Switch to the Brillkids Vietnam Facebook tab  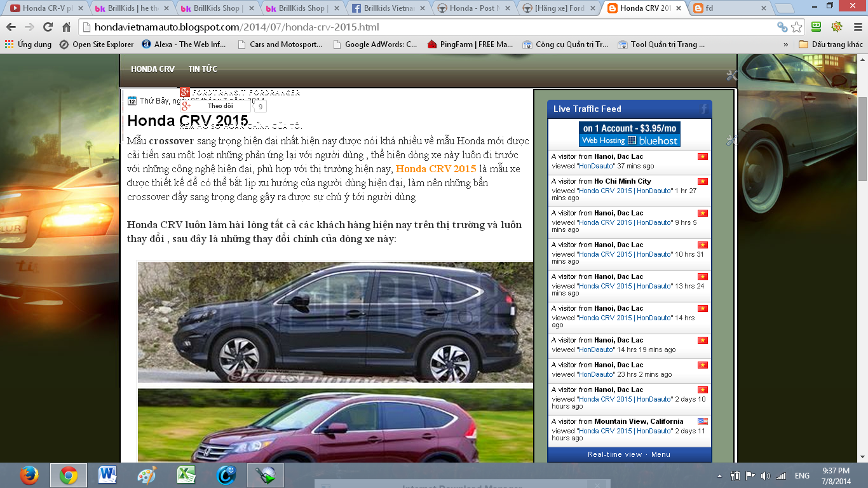click(x=388, y=8)
